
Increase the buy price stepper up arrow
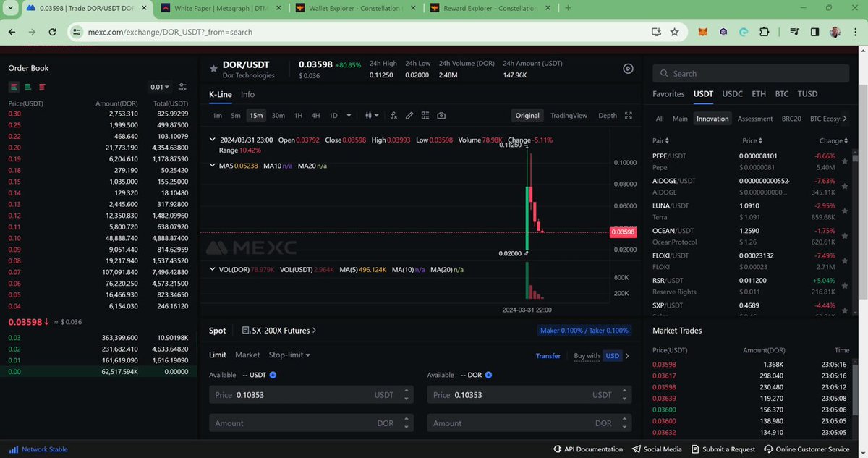coord(406,391)
